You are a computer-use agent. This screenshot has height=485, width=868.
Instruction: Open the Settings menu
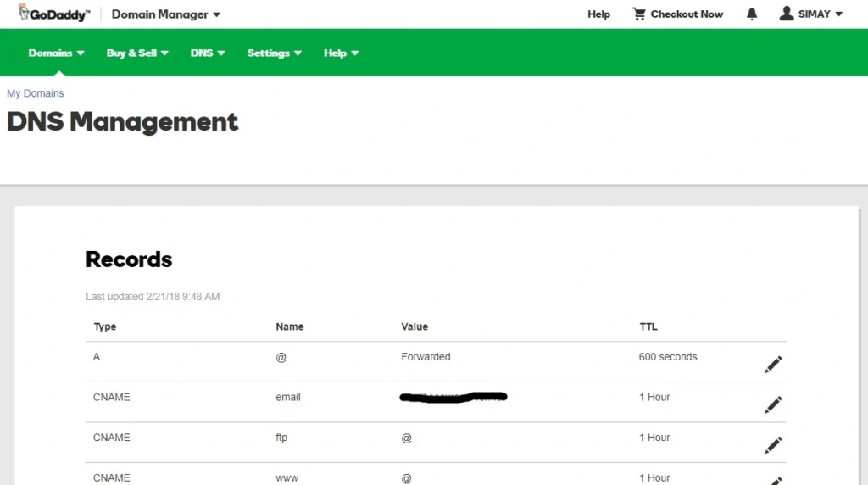[274, 53]
